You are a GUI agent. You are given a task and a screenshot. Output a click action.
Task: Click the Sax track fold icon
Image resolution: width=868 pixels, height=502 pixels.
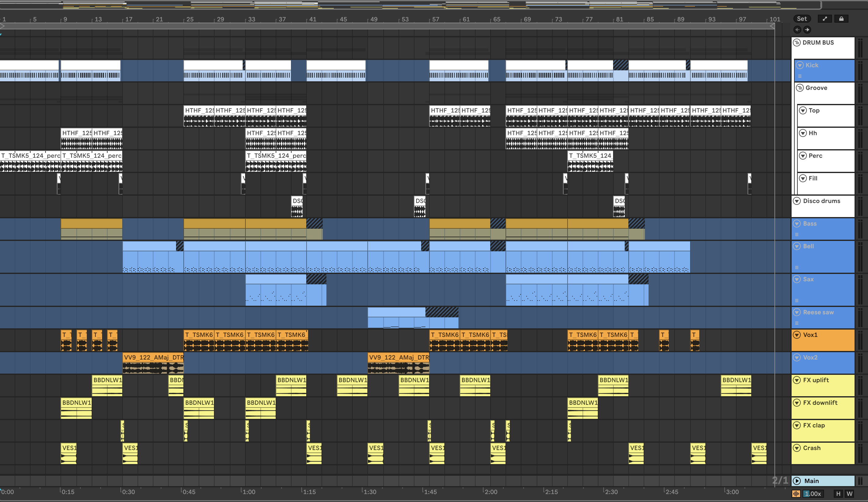[797, 279]
